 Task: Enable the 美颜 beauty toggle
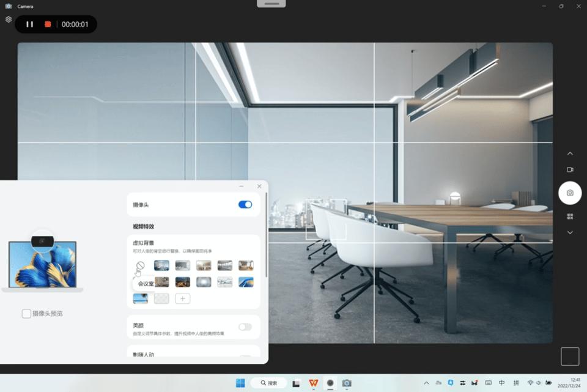(x=245, y=327)
